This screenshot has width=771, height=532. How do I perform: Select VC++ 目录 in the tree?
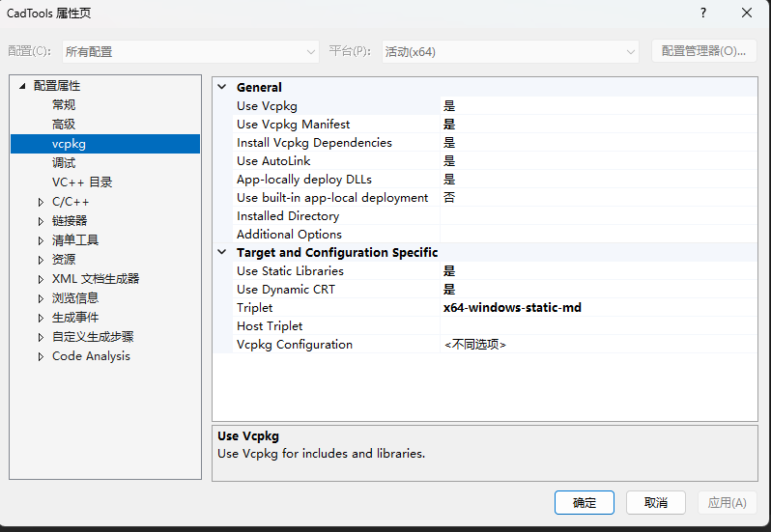[82, 182]
